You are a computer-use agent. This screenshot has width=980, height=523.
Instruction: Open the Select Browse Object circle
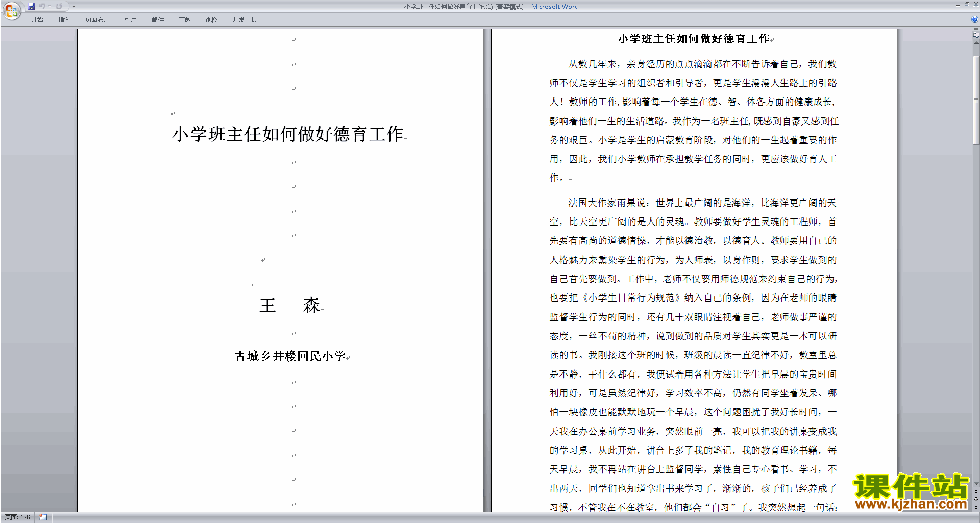point(976,500)
